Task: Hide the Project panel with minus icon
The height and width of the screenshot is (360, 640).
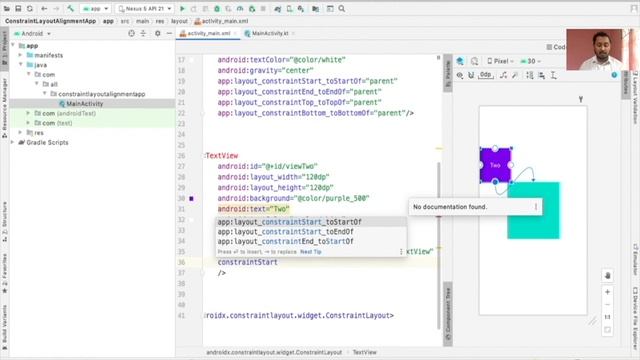Action: pyautogui.click(x=169, y=33)
